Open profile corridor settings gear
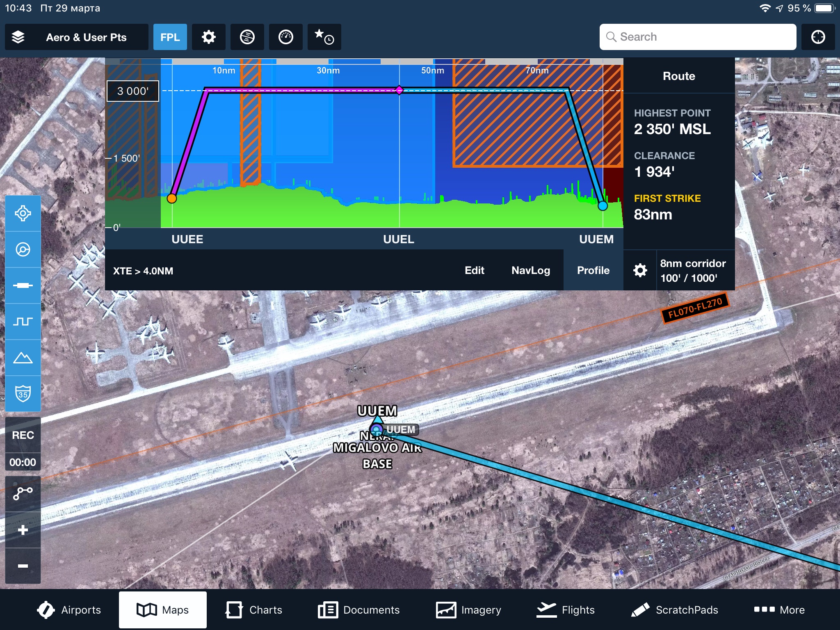 click(x=640, y=270)
